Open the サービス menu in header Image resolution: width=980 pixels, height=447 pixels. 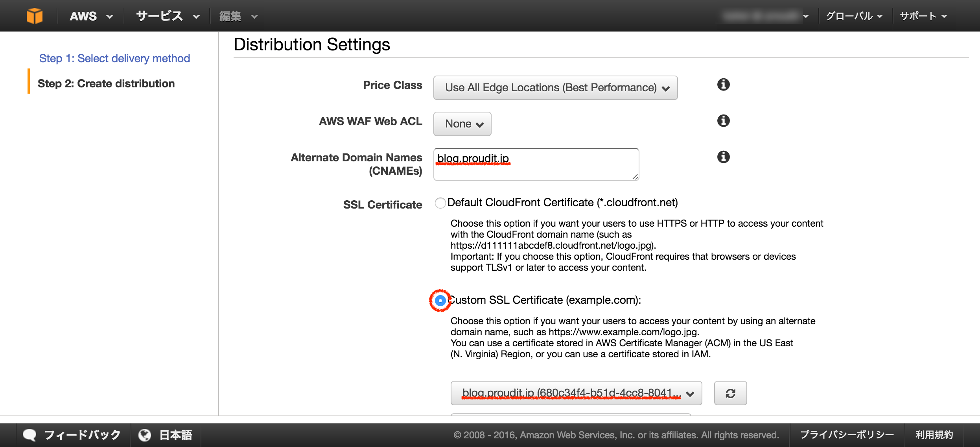point(168,16)
